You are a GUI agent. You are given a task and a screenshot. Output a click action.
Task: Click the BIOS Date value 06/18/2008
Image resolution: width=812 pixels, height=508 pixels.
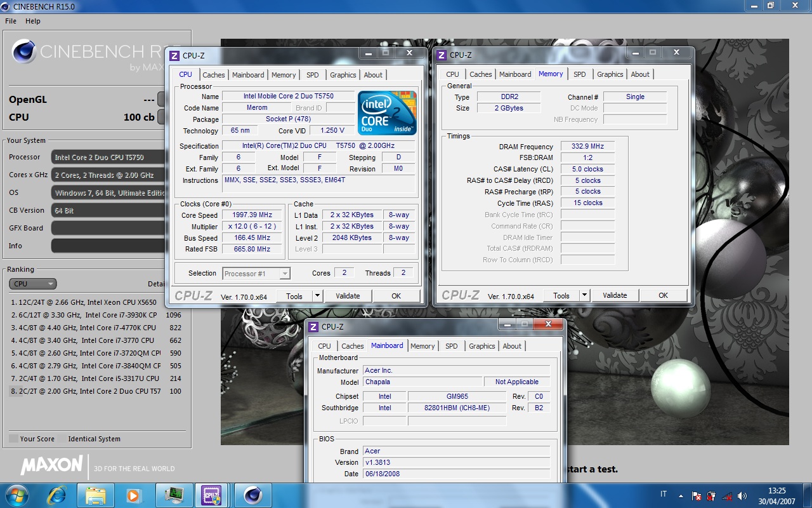point(456,474)
